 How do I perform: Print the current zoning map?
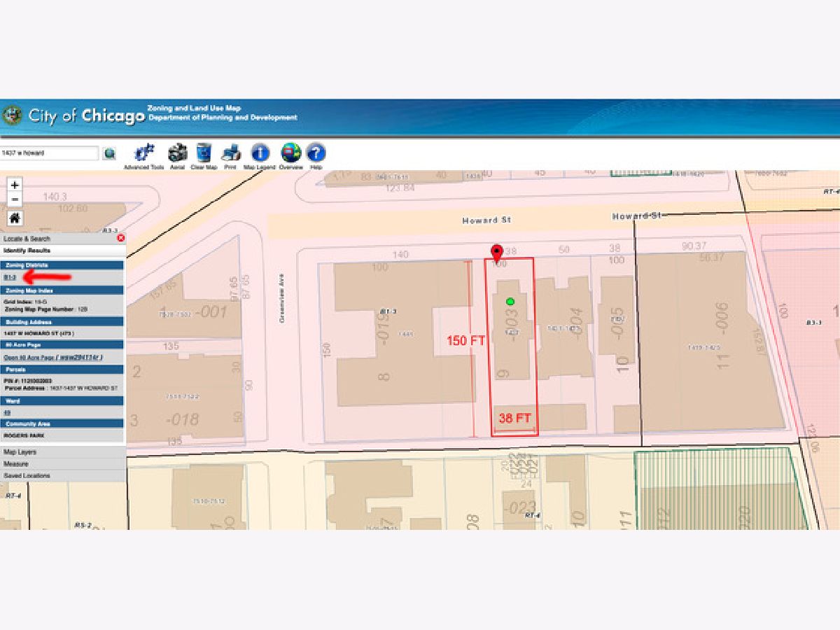click(230, 153)
